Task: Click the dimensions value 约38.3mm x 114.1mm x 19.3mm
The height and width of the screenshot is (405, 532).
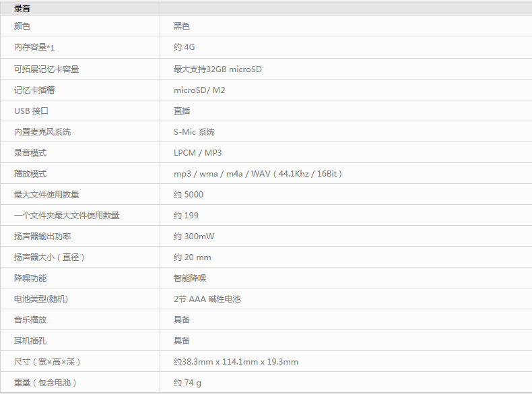Action: click(236, 362)
